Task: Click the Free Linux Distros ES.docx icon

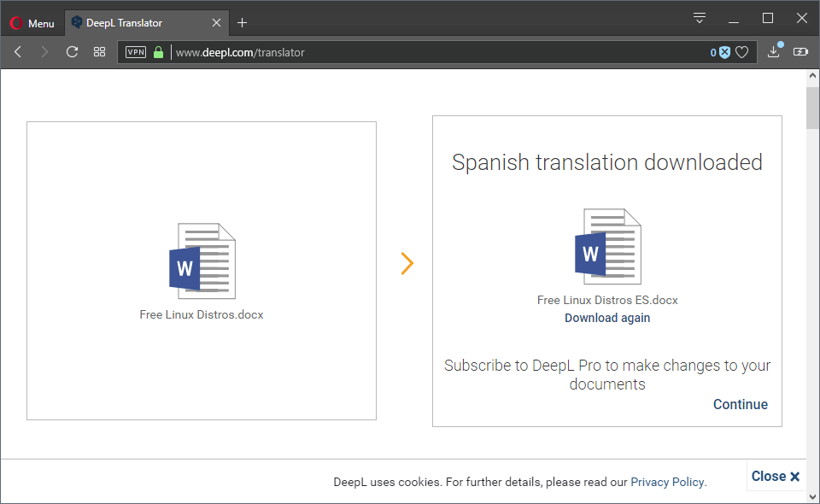Action: point(607,246)
